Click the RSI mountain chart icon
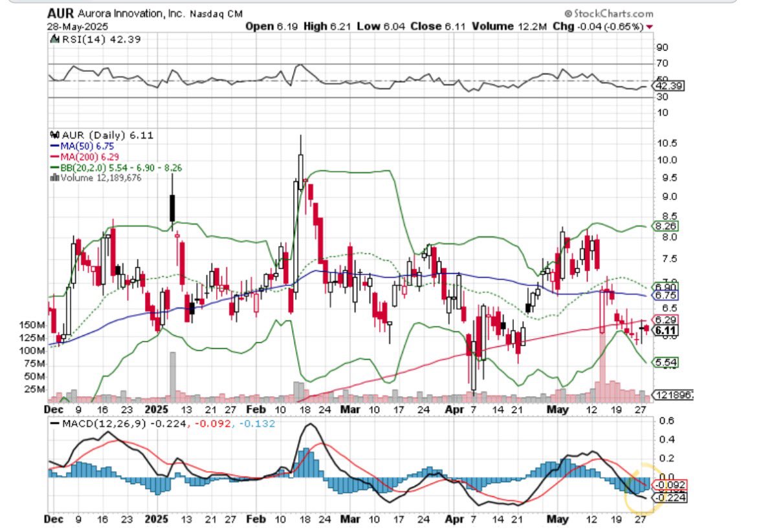This screenshot has width=763, height=532. pos(53,39)
